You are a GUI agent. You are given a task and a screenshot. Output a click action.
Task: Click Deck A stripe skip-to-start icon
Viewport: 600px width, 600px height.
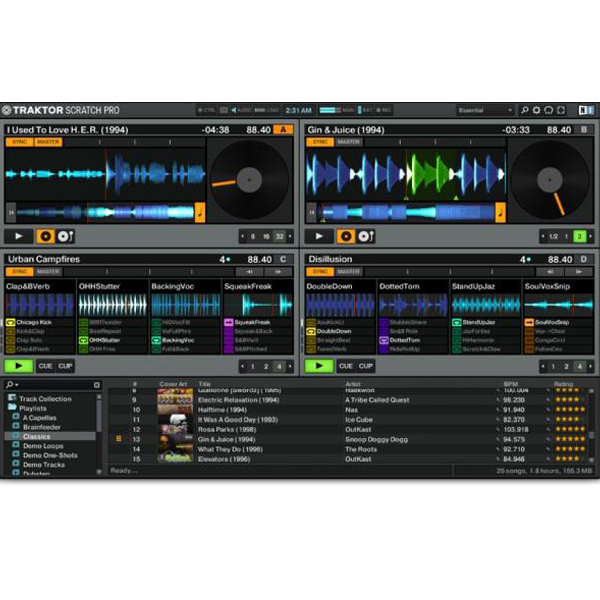11,212
